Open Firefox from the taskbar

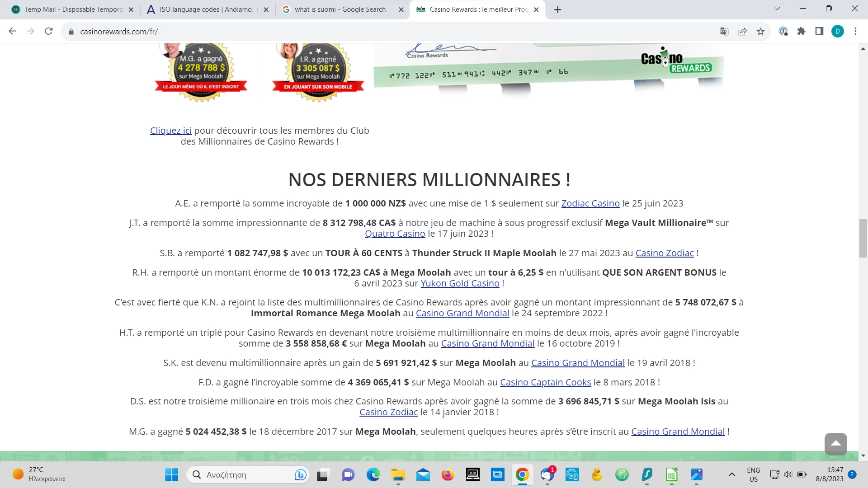pos(448,474)
